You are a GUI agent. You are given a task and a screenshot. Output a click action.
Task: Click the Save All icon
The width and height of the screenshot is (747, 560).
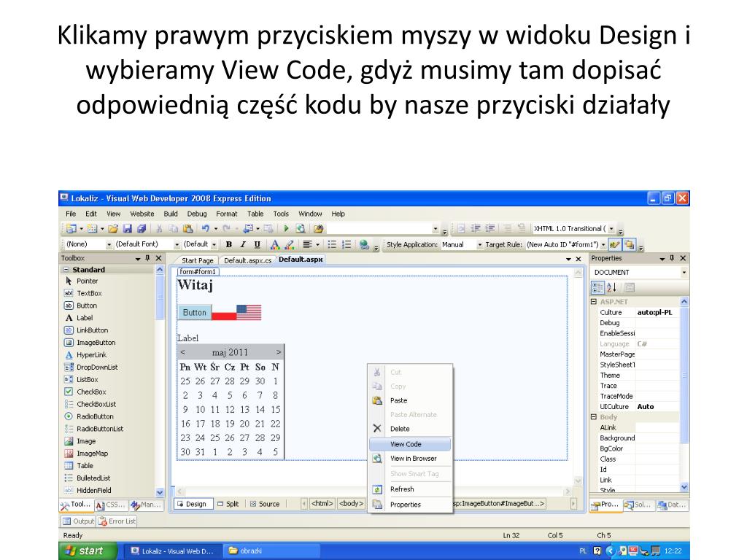[x=142, y=228]
